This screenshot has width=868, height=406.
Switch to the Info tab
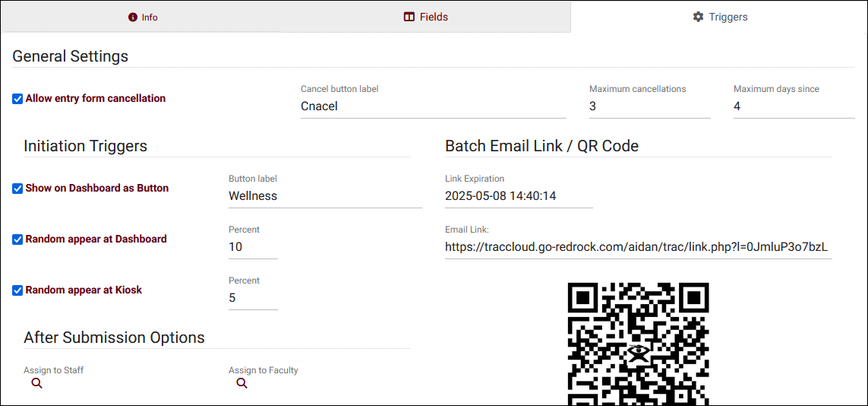click(143, 17)
